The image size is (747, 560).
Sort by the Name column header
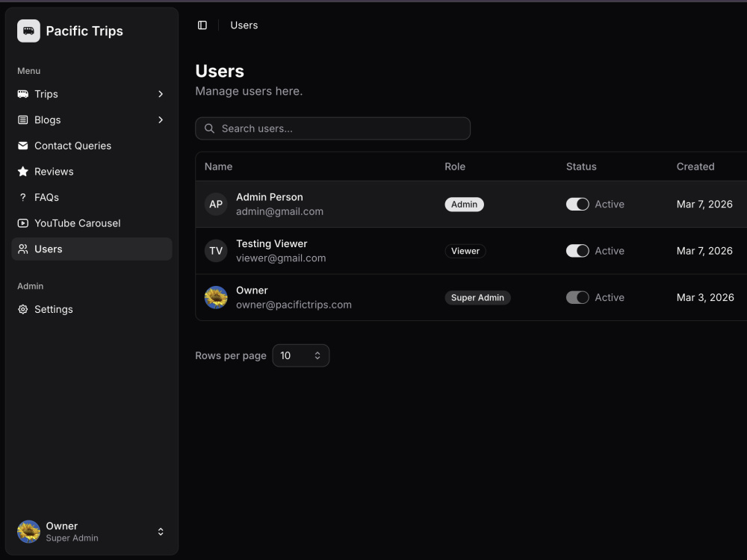point(218,167)
